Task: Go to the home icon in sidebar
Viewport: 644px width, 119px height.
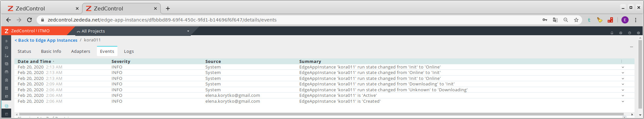Action: 6,48
